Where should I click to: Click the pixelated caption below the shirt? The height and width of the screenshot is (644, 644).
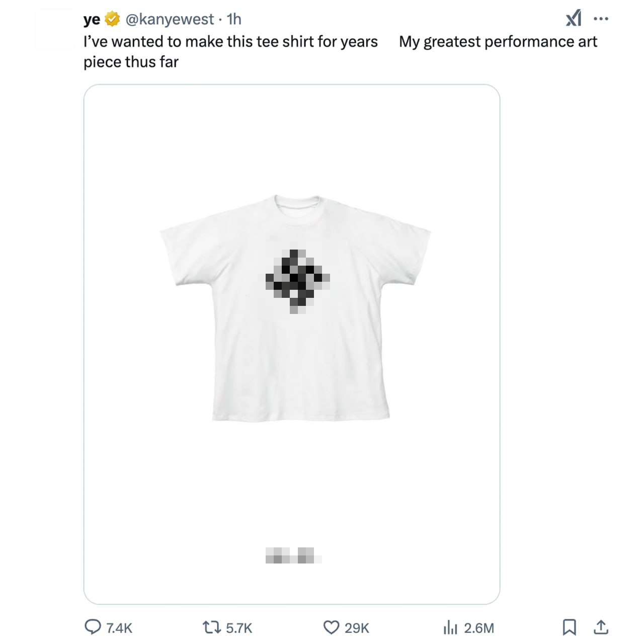click(292, 556)
